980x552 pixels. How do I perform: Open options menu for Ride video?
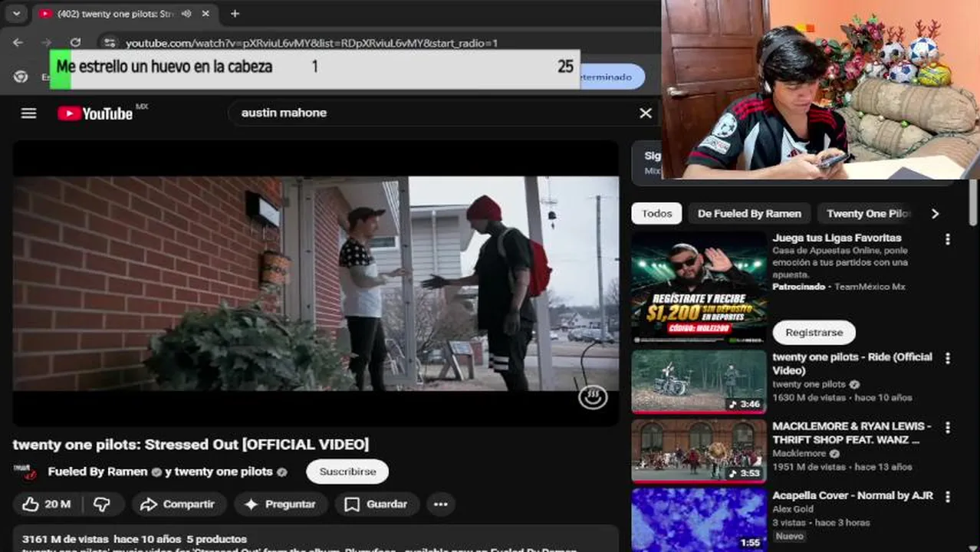[948, 358]
